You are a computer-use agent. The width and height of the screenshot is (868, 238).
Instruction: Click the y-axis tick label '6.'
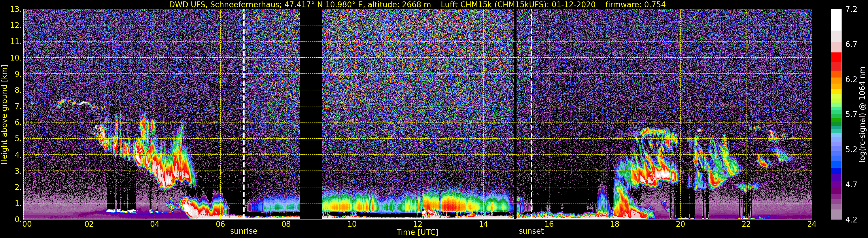[18, 122]
